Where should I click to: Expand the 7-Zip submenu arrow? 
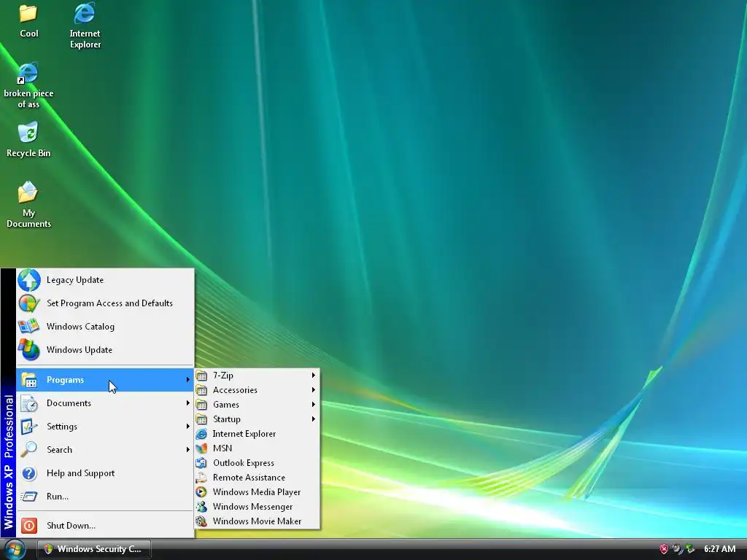click(314, 376)
